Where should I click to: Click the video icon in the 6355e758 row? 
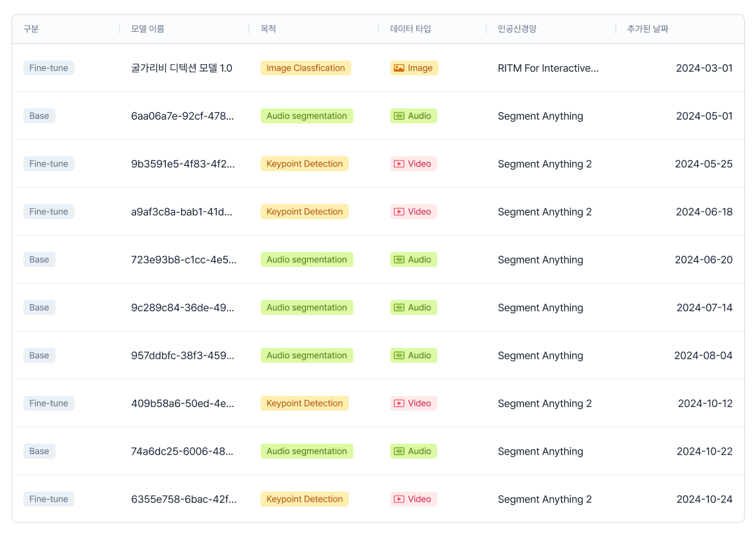(x=398, y=499)
